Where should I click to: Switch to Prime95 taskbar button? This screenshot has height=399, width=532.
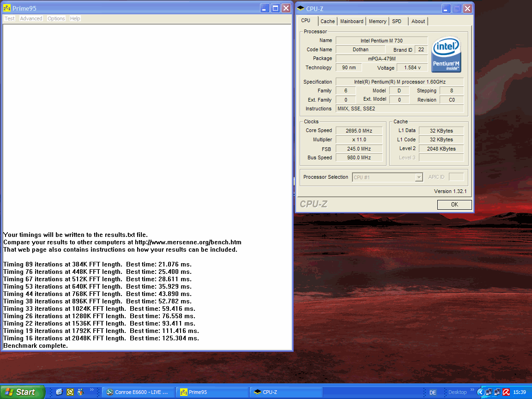point(212,392)
